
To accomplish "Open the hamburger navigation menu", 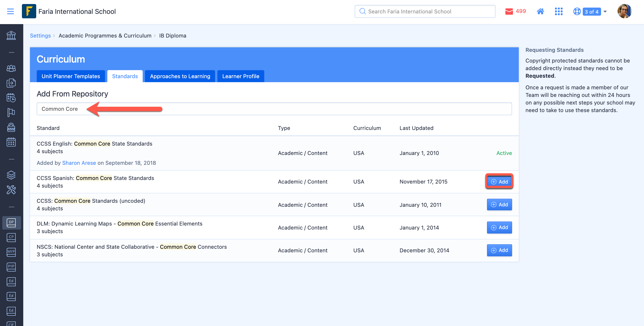I will click(11, 11).
